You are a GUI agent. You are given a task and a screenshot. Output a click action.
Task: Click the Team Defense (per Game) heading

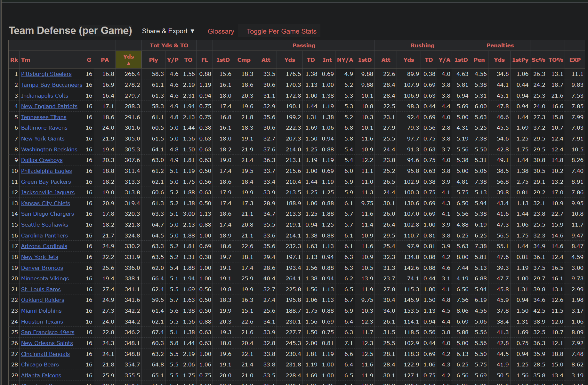70,30
